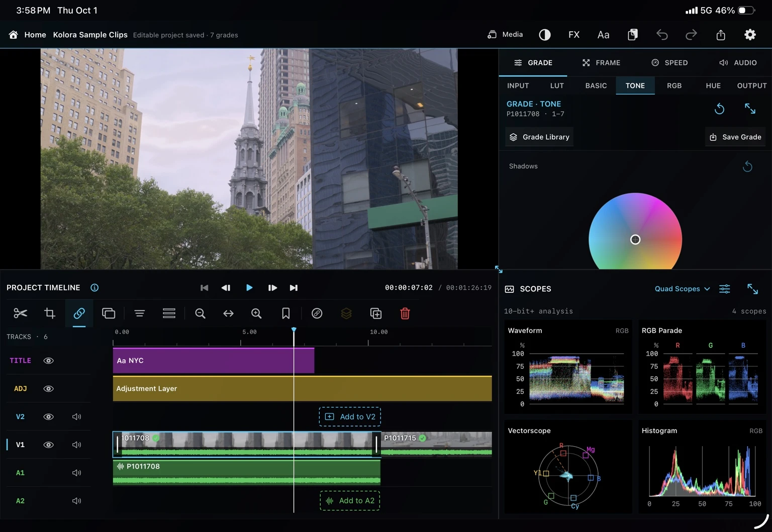Image resolution: width=772 pixels, height=532 pixels.
Task: Open app settings gear
Action: (750, 35)
